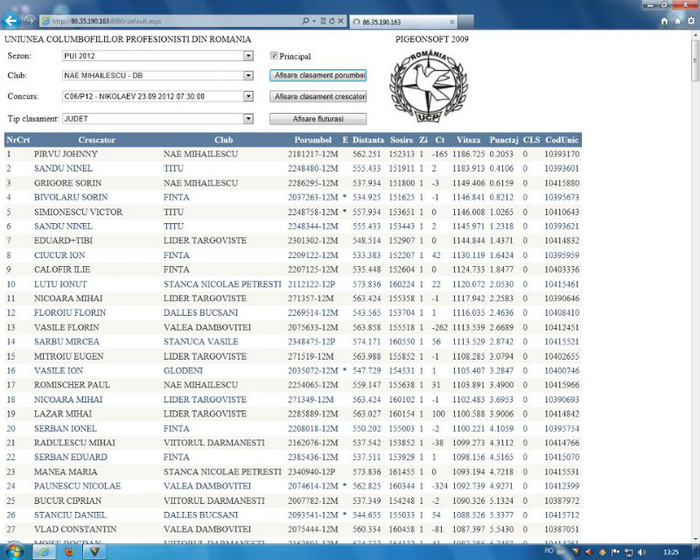Click the UCP Romania dove logo

pyautogui.click(x=429, y=85)
